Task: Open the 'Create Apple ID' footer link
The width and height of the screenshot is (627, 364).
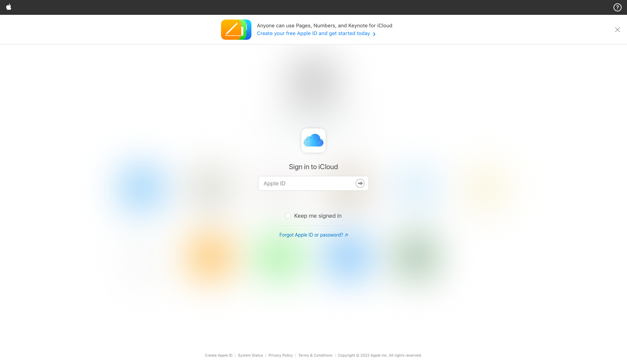Action: (219, 355)
